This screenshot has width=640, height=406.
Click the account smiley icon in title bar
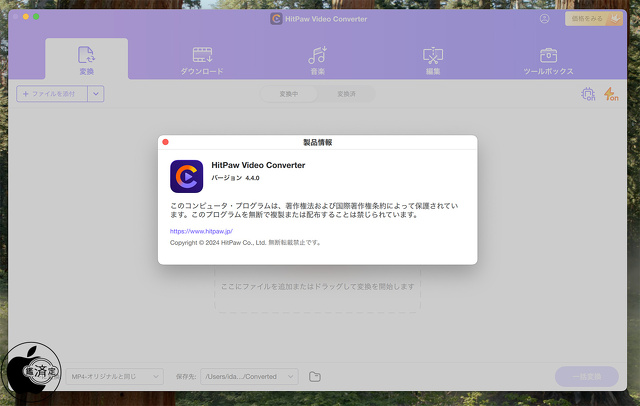[545, 18]
